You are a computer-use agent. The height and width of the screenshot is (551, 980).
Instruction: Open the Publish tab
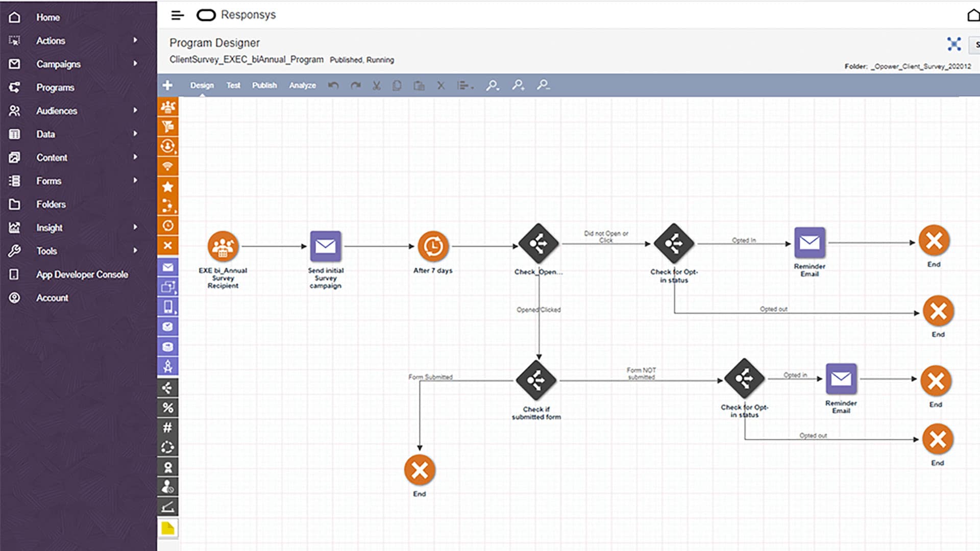pos(264,85)
